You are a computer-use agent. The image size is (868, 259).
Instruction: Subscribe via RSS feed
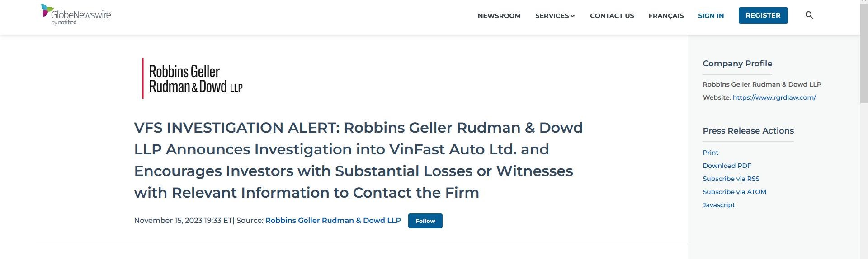click(x=731, y=179)
